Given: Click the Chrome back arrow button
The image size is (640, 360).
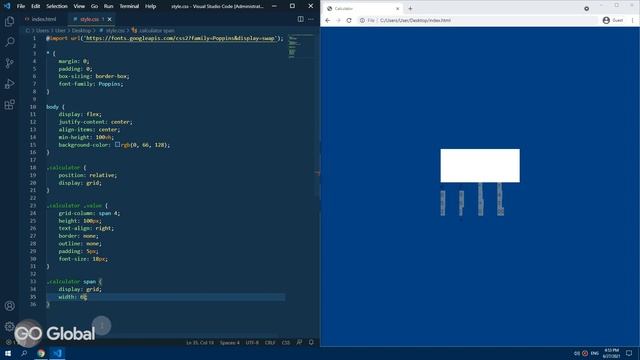Looking at the screenshot, I should point(327,20).
